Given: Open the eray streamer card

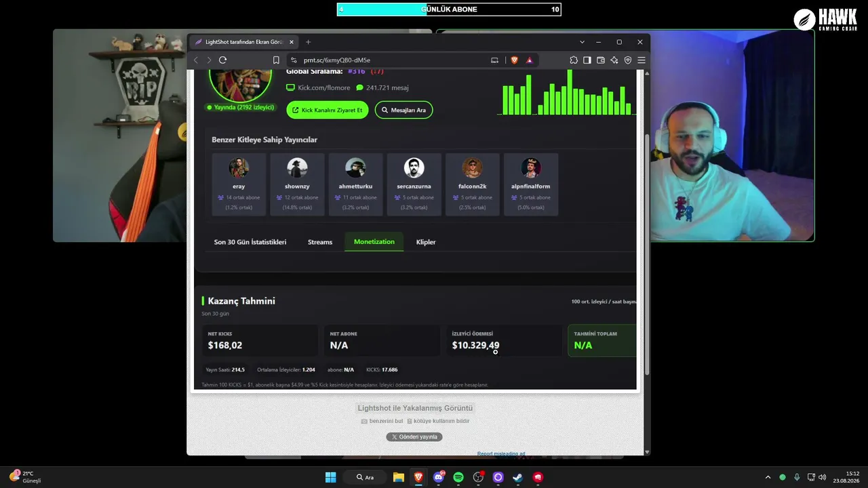Looking at the screenshot, I should tap(239, 184).
